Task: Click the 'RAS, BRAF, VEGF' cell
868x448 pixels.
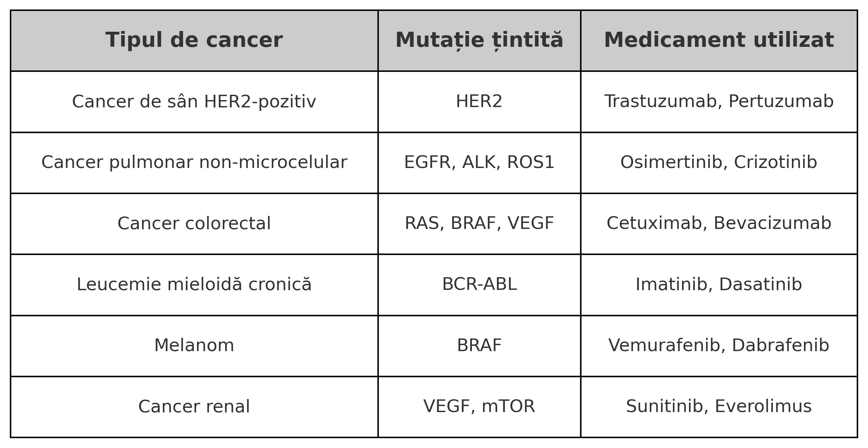Action: (479, 223)
